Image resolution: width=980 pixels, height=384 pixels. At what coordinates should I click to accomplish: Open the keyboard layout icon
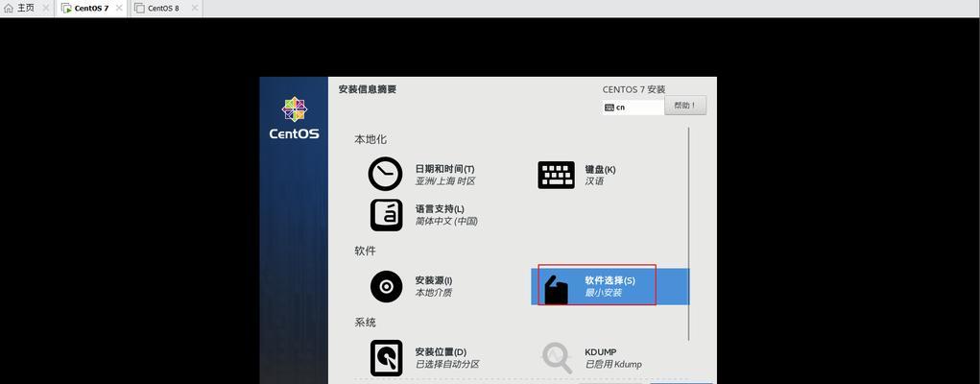tap(556, 175)
